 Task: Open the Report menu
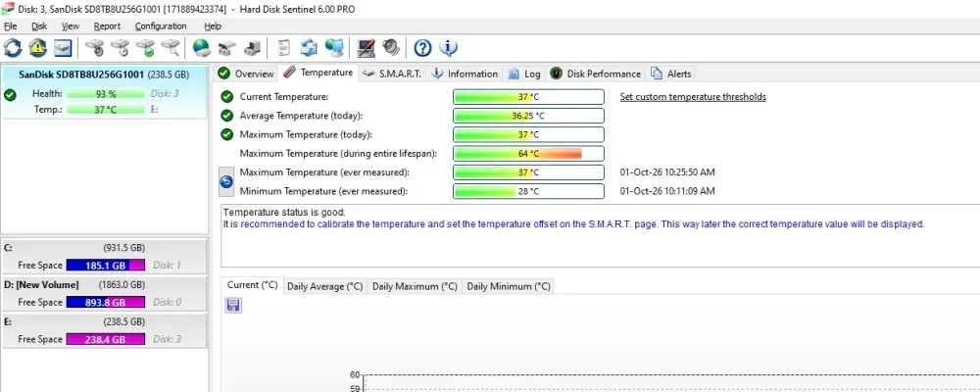(107, 26)
